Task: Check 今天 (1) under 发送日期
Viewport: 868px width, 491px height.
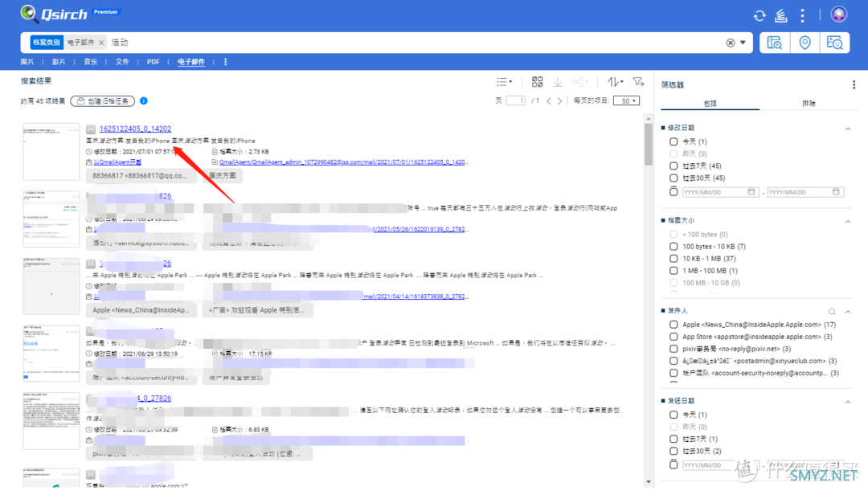Action: [674, 415]
